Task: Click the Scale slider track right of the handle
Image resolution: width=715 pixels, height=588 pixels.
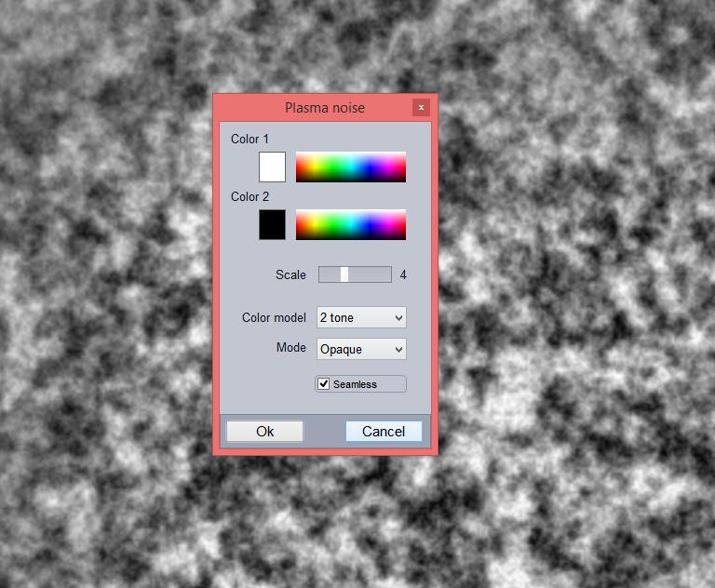Action: pos(371,274)
